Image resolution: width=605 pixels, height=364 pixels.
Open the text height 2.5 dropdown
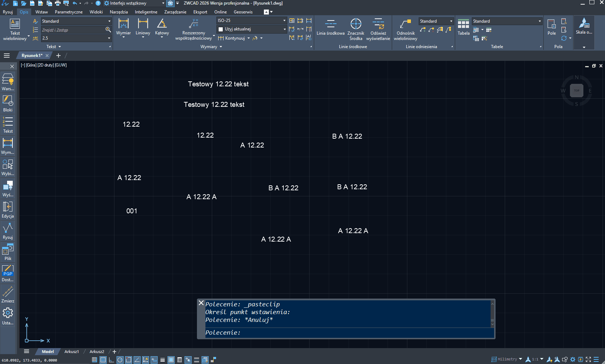click(x=76, y=38)
